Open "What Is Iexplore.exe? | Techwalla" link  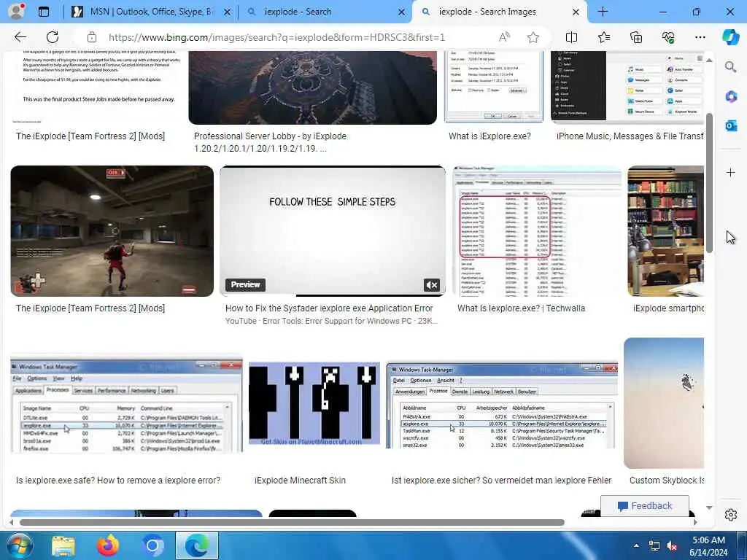click(x=521, y=308)
